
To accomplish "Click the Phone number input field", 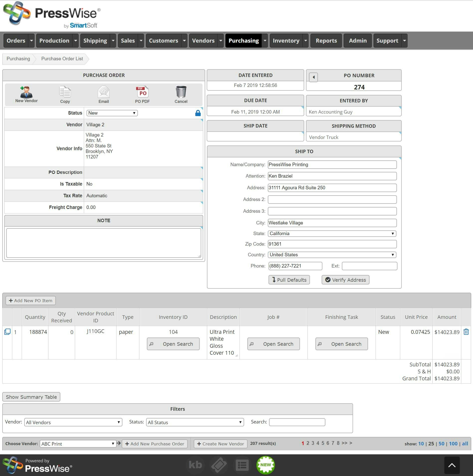I will 295,266.
